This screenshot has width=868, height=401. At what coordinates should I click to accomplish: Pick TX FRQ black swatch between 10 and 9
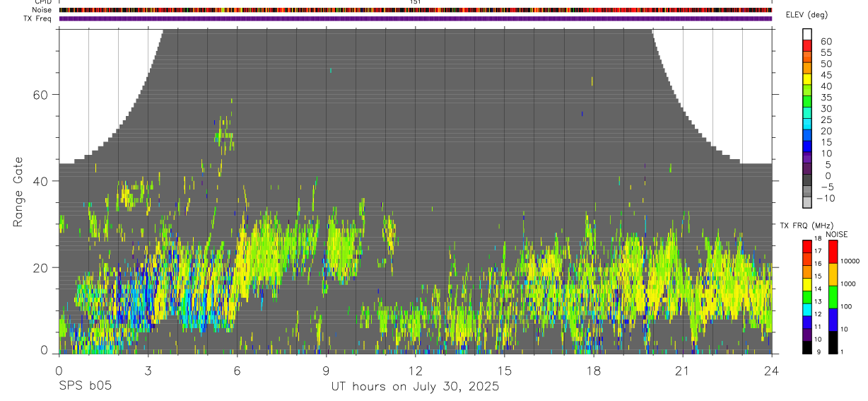[807, 347]
